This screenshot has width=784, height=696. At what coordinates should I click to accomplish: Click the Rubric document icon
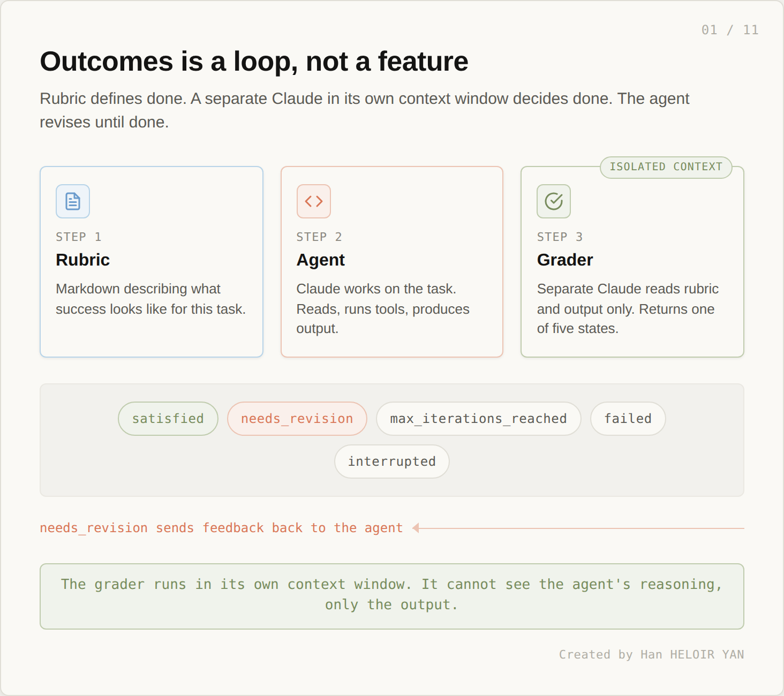click(73, 201)
